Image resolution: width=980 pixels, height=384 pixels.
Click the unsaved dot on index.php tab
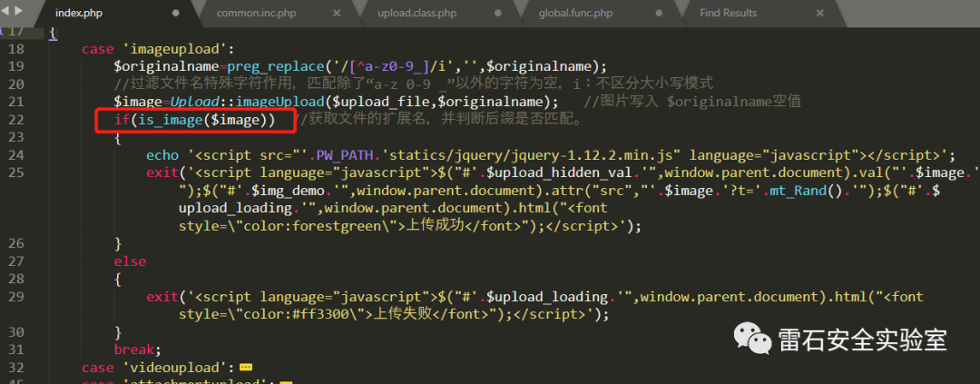pos(176,13)
